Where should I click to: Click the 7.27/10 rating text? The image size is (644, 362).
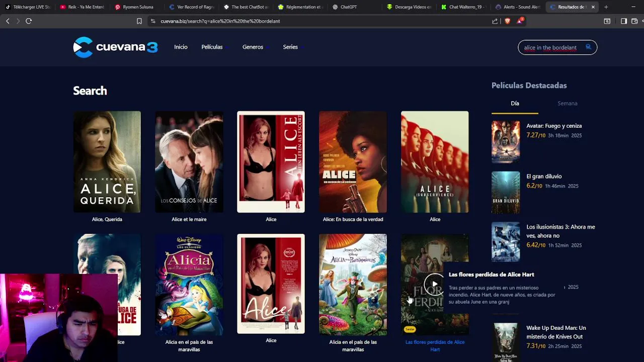tap(536, 135)
